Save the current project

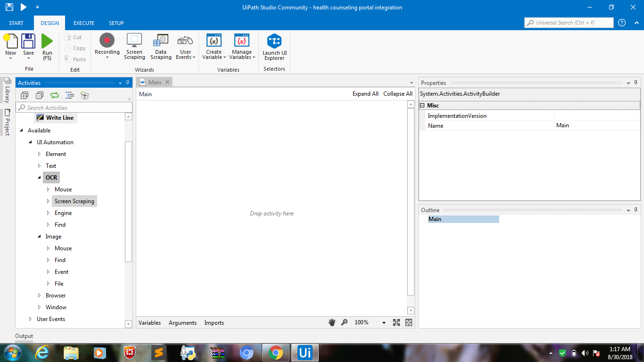28,46
